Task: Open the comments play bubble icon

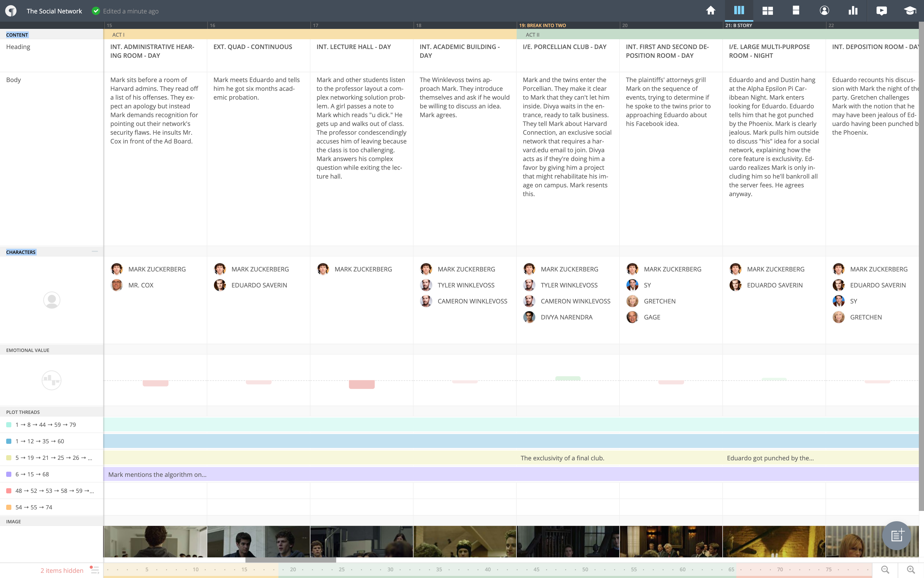Action: point(882,11)
